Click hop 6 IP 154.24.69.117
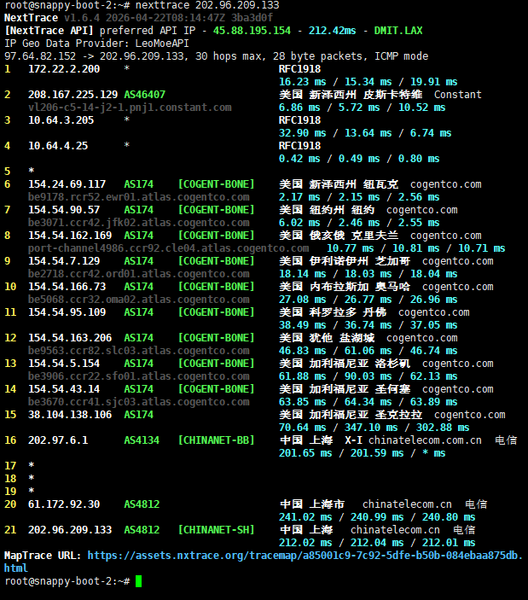The height and width of the screenshot is (600, 528). click(67, 184)
